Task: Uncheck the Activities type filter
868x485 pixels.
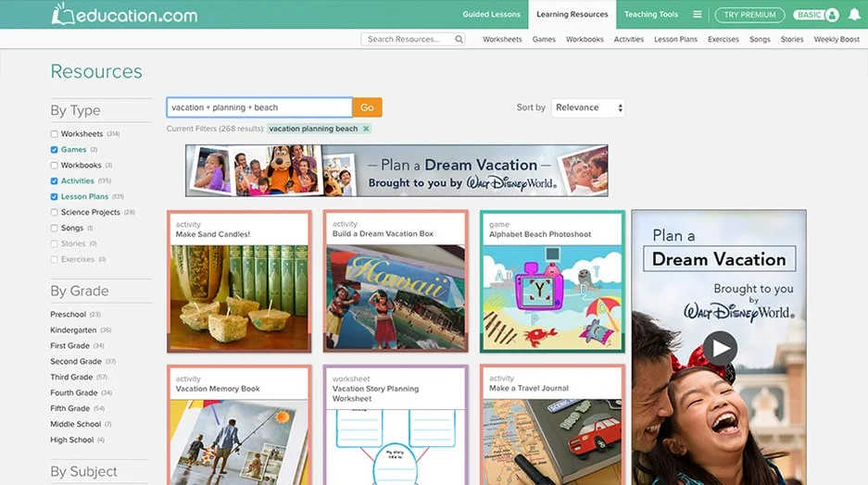Action: [x=54, y=180]
